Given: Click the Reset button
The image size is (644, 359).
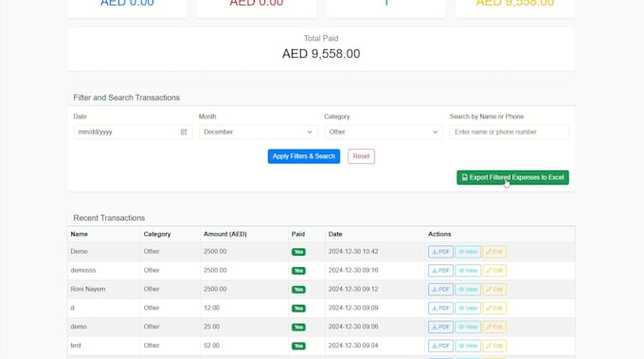Looking at the screenshot, I should [362, 156].
